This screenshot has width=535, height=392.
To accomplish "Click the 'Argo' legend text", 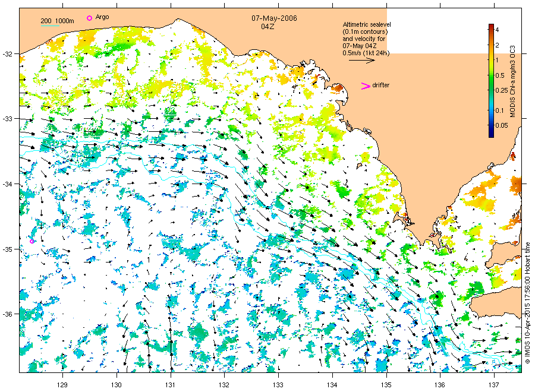I will click(x=102, y=17).
